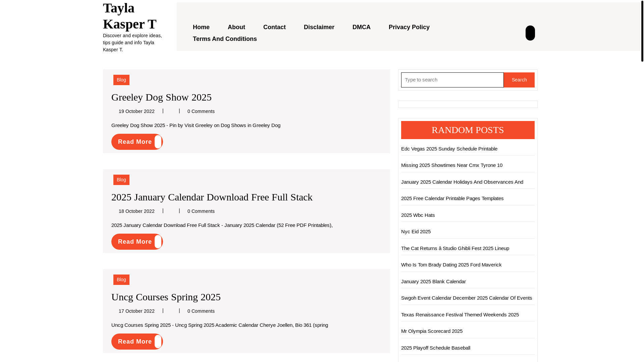Open Missing 2025 Showtimes Near Cmx Tyrone 10
Image resolution: width=644 pixels, height=362 pixels.
[451, 165]
